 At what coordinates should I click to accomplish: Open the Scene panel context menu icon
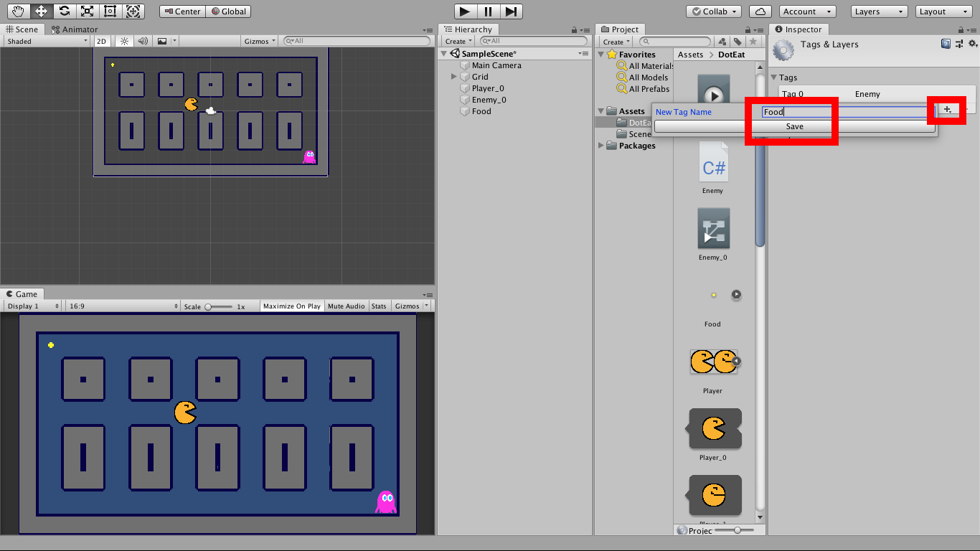[428, 30]
